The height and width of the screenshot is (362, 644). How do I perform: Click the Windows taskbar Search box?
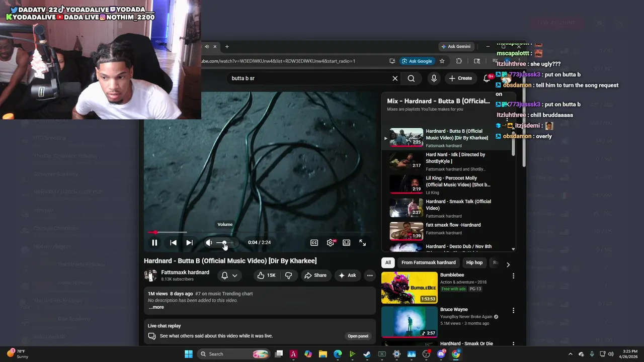click(234, 354)
